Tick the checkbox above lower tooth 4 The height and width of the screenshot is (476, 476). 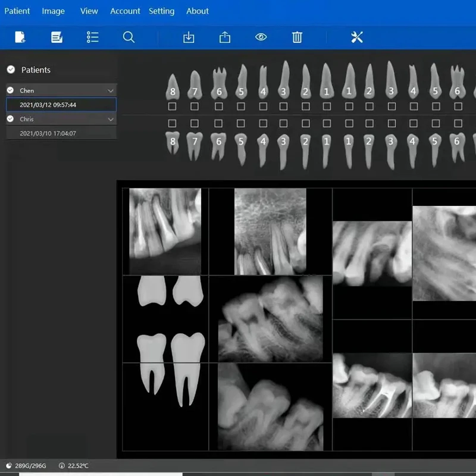coord(262,123)
